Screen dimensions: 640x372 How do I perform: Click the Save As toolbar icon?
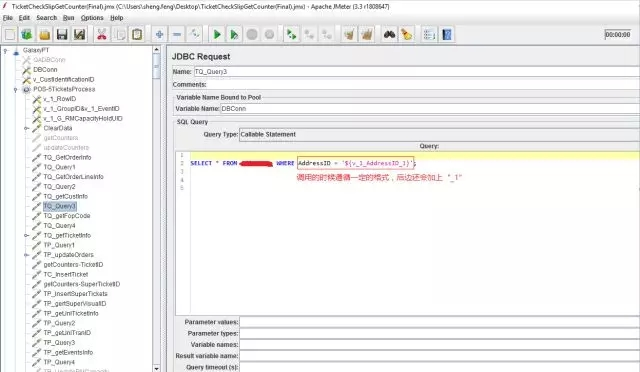[x=80, y=35]
